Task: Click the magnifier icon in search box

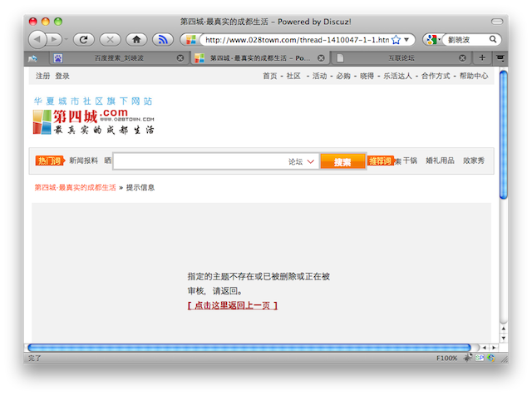Action: (492, 39)
